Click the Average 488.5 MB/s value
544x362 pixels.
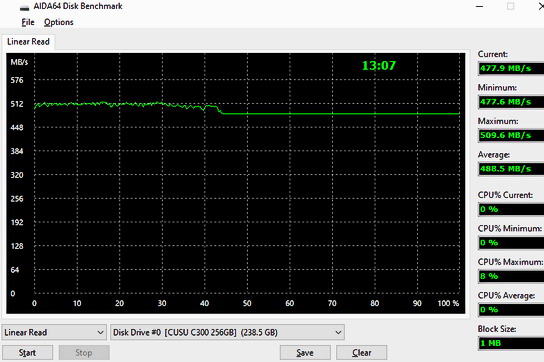click(511, 169)
